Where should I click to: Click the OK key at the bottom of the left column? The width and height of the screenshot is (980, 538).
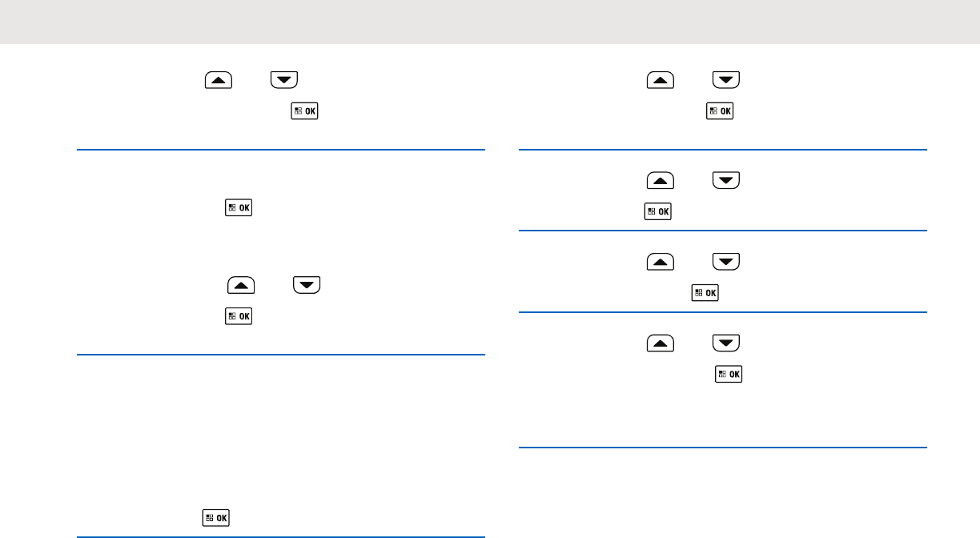point(216,518)
